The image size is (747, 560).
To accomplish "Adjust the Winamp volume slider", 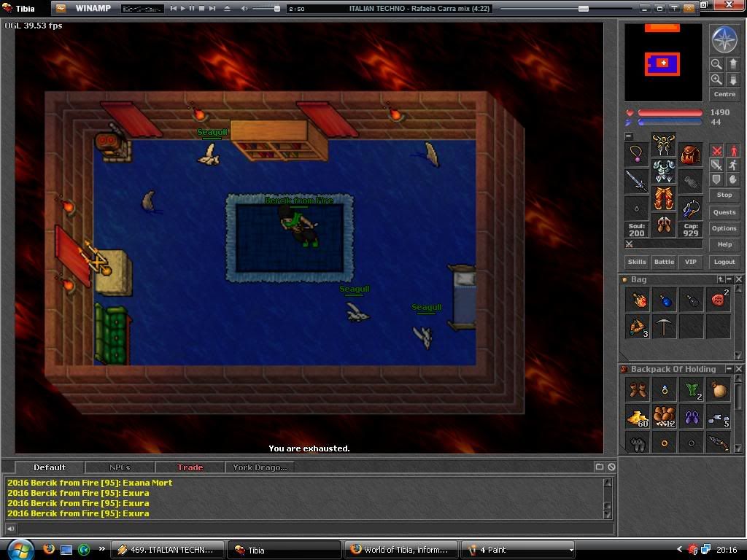I will pyautogui.click(x=266, y=9).
